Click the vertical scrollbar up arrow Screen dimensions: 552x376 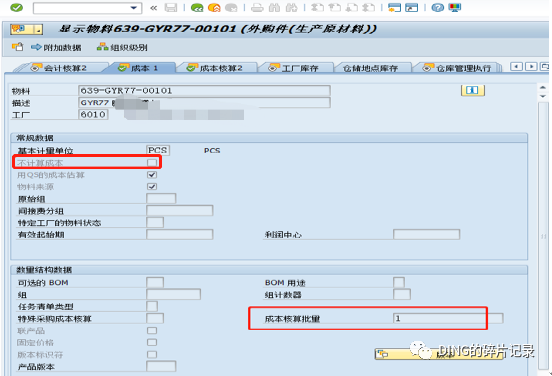coord(543,87)
